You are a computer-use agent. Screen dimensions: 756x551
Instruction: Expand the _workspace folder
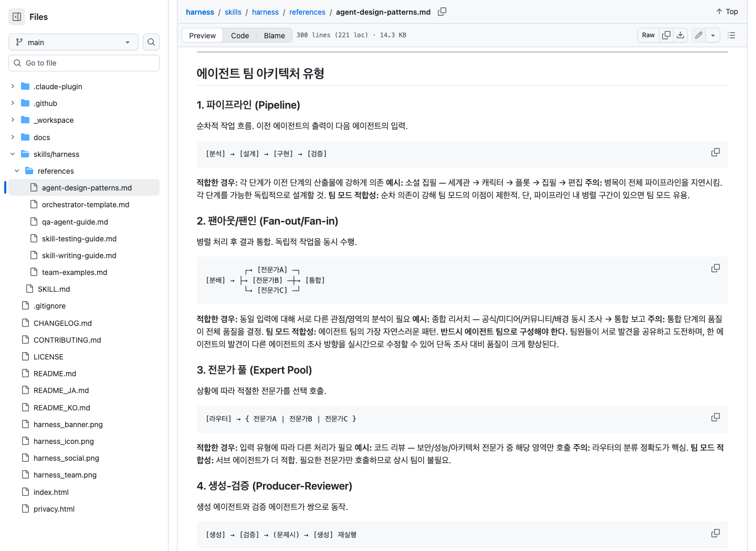[13, 120]
